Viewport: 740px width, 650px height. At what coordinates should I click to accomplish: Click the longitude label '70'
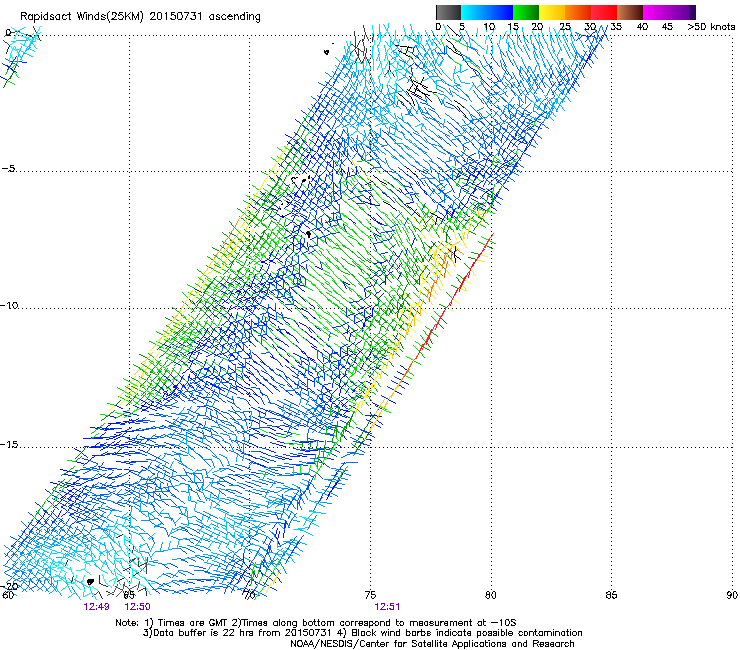250,595
